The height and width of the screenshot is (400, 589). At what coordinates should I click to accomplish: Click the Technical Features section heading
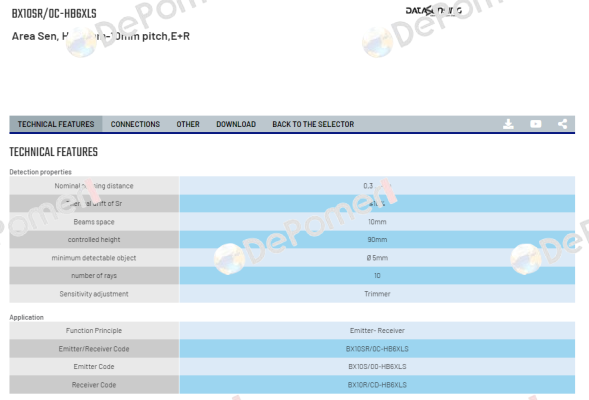point(54,152)
